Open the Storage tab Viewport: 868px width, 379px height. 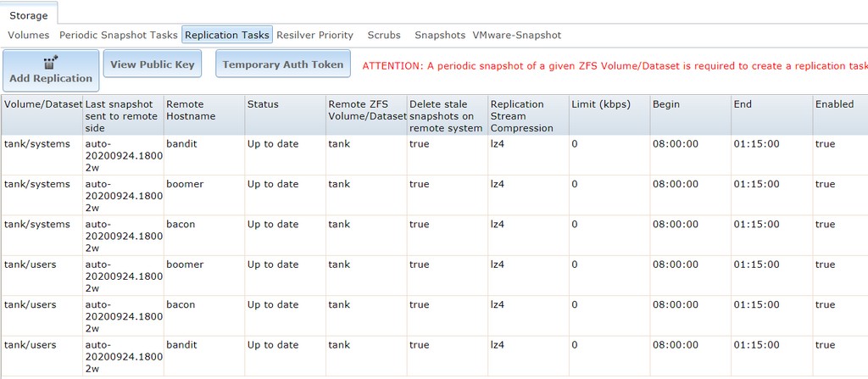pos(29,16)
